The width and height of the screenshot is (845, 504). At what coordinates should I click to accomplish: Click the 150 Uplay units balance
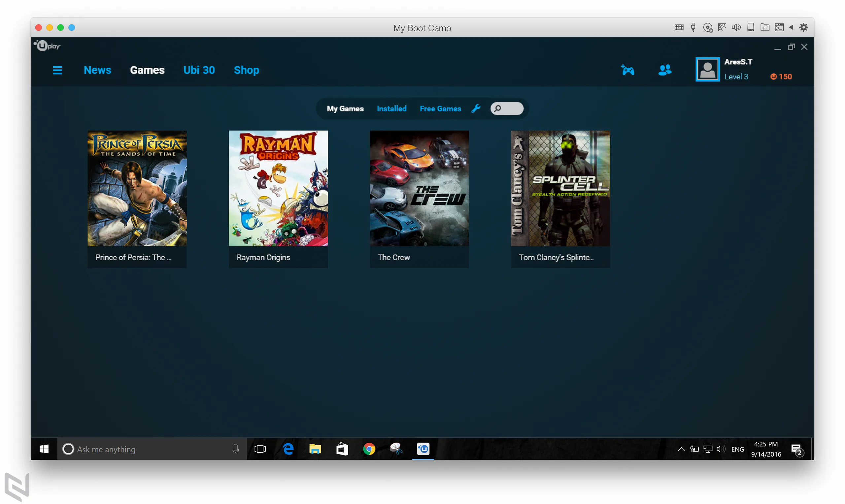tap(781, 77)
